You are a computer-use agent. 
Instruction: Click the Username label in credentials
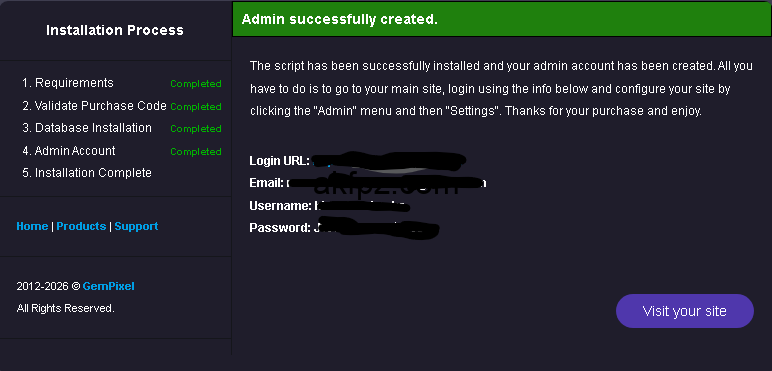[281, 206]
